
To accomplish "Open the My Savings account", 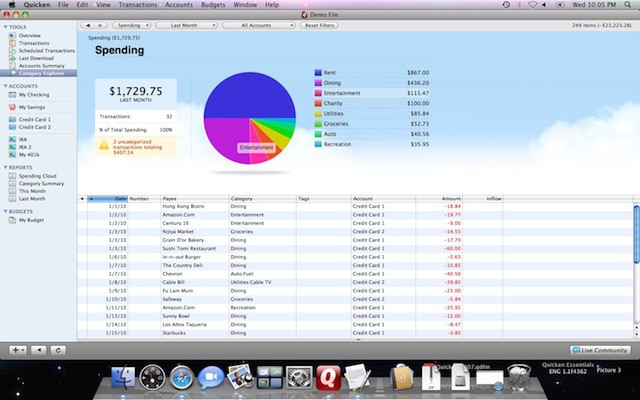I will coord(32,107).
